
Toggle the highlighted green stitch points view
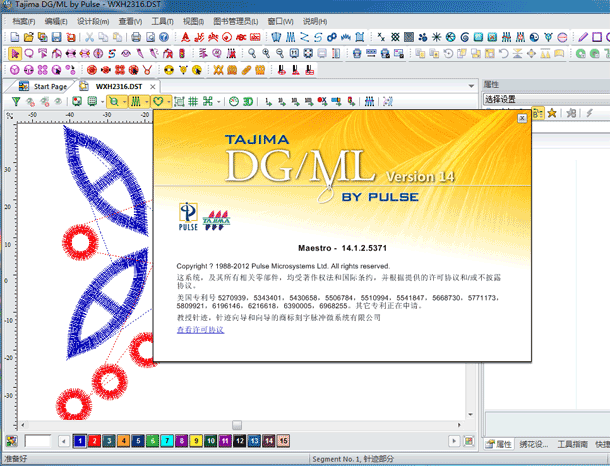(x=136, y=102)
